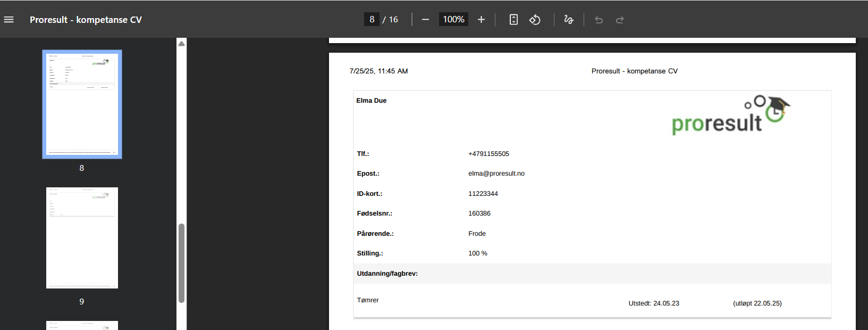
Task: Click the page number 8 label under thumbnail
Action: [82, 168]
